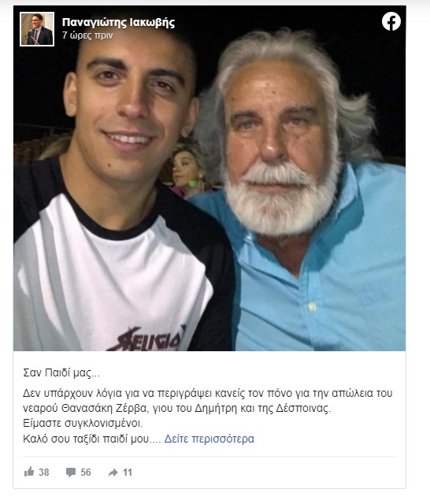Click the 'Είμαστε συγκλονισμένοι.' text line
This screenshot has height=504, width=430.
[83, 424]
